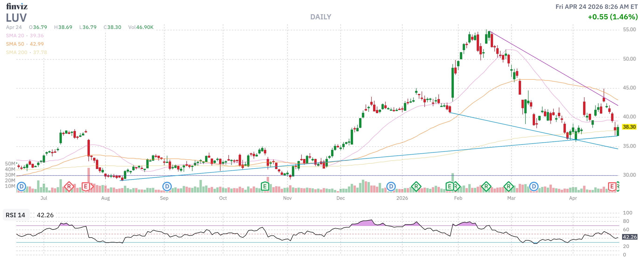Click the LUV ticker symbol

pyautogui.click(x=16, y=18)
